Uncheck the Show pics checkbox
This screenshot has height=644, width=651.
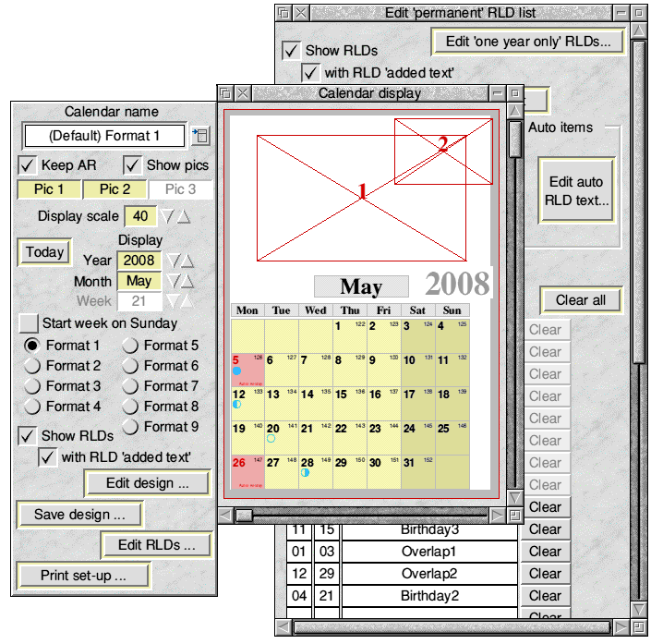(x=135, y=165)
